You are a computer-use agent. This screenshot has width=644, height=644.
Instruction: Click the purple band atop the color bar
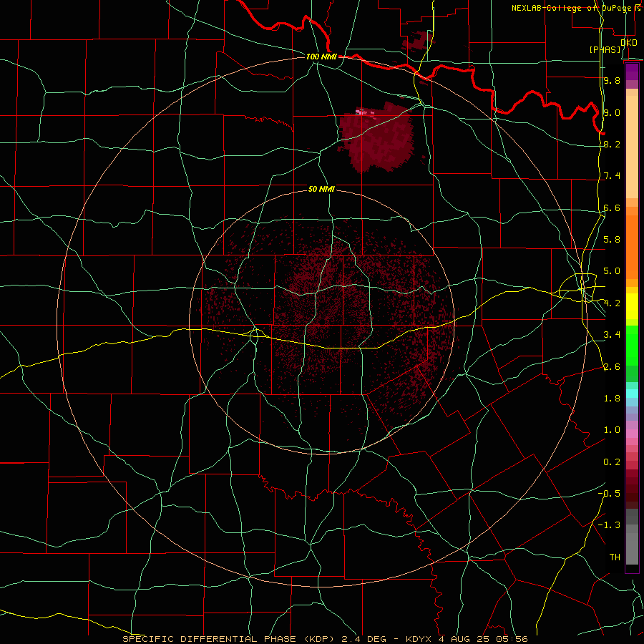(632, 72)
